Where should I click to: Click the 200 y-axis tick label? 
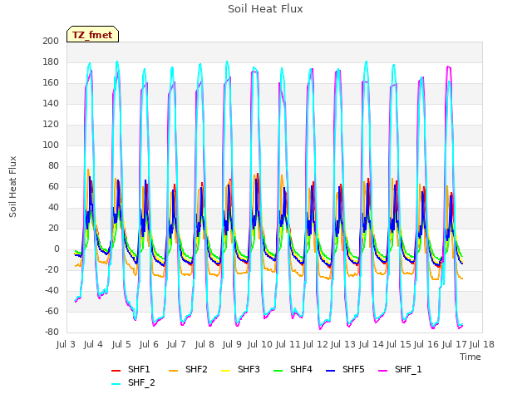pos(51,41)
